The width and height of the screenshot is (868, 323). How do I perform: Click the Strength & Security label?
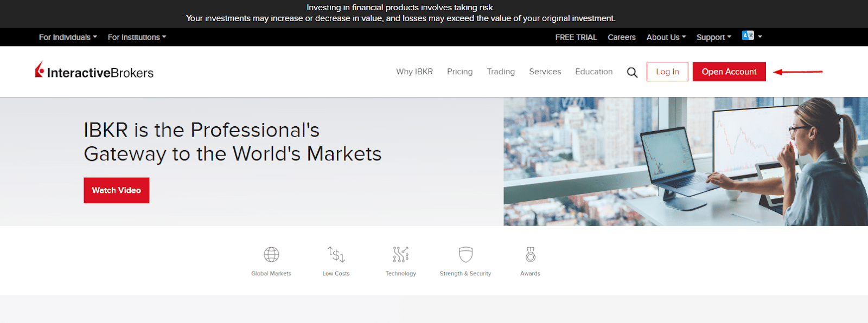pyautogui.click(x=465, y=274)
